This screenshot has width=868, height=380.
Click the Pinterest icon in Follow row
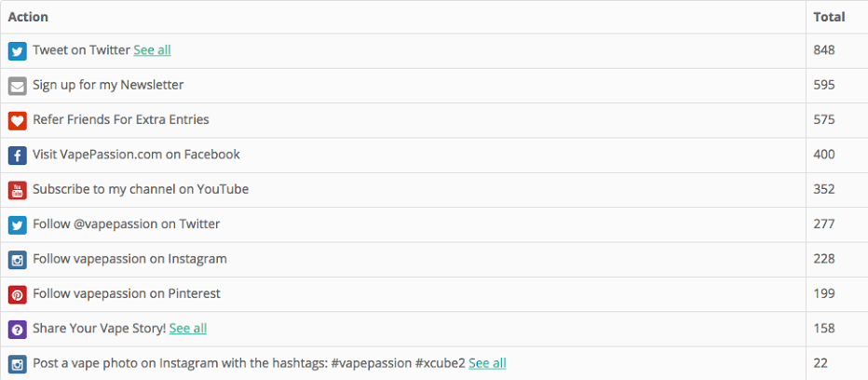(17, 294)
